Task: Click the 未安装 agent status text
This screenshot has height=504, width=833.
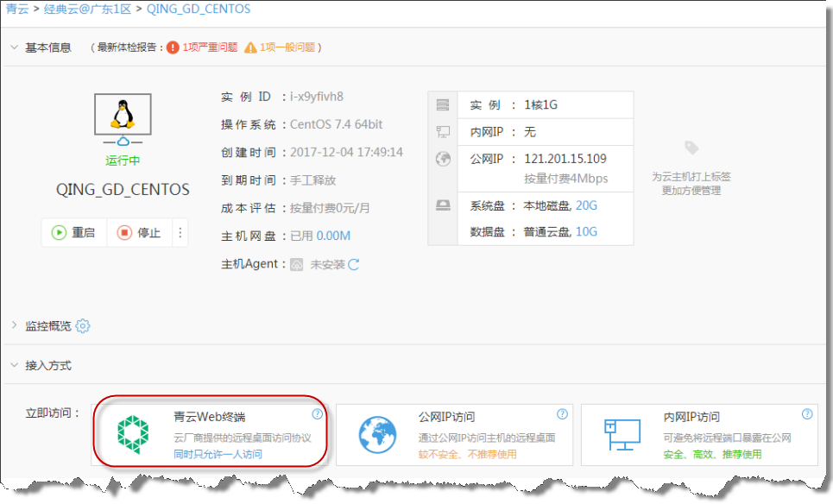Action: (x=327, y=264)
